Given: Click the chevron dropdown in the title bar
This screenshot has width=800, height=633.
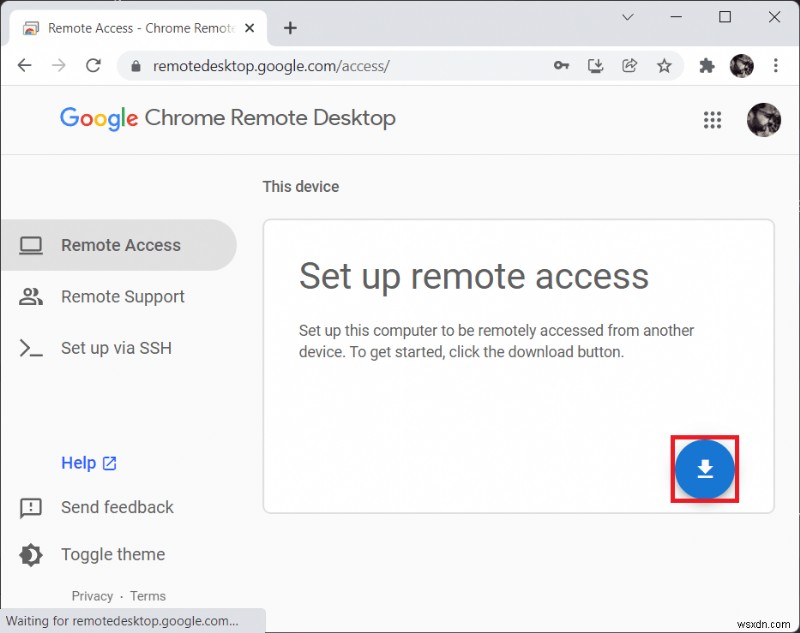Looking at the screenshot, I should coord(628,17).
